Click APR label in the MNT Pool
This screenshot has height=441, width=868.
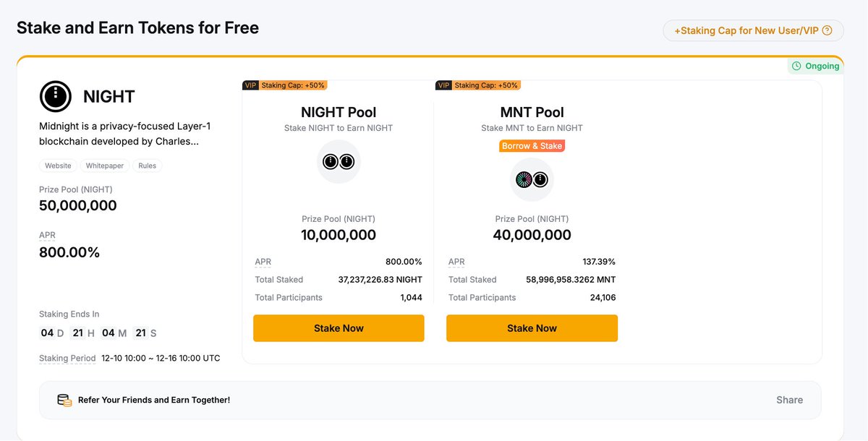tap(456, 262)
